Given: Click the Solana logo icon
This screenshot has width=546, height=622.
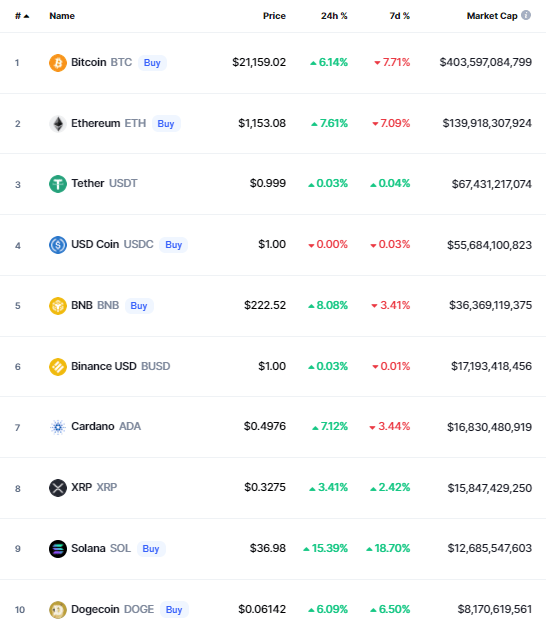Looking at the screenshot, I should 58,549.
